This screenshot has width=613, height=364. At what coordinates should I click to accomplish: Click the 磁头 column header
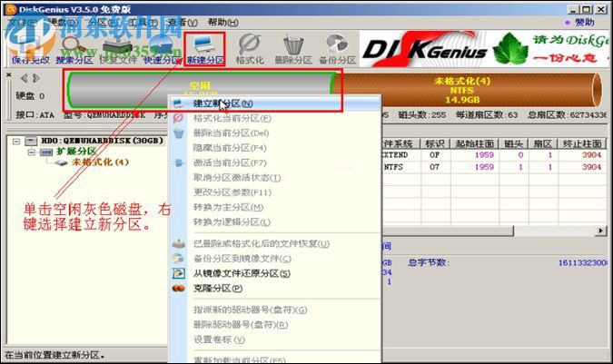click(513, 143)
